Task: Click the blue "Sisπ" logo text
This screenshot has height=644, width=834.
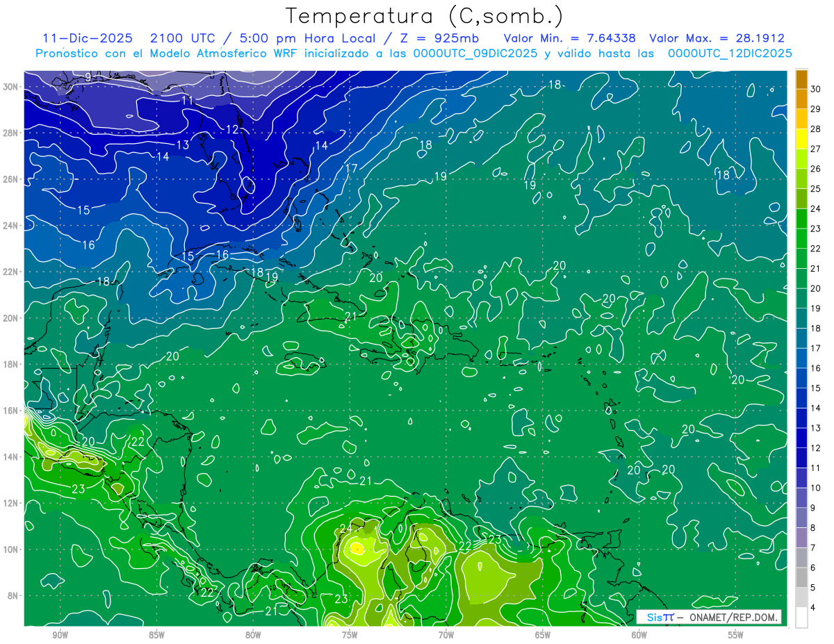Action: [660, 617]
